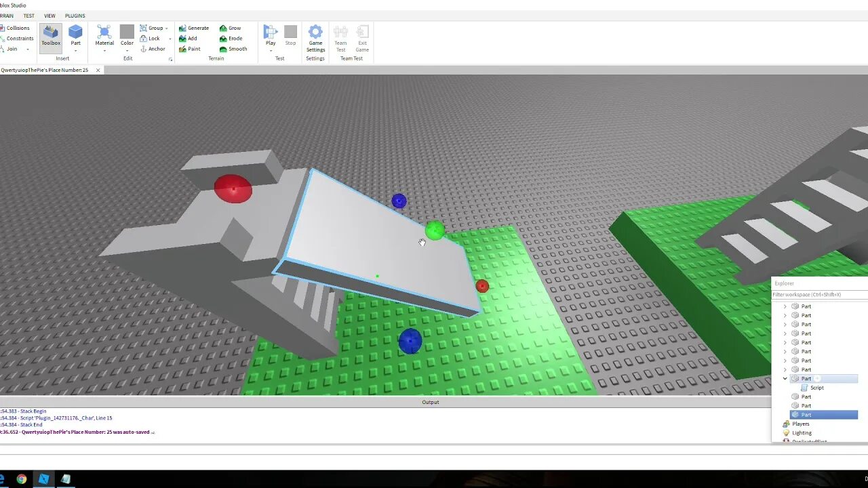Select the Erode terrain tool
This screenshot has width=868, height=488.
(x=231, y=38)
